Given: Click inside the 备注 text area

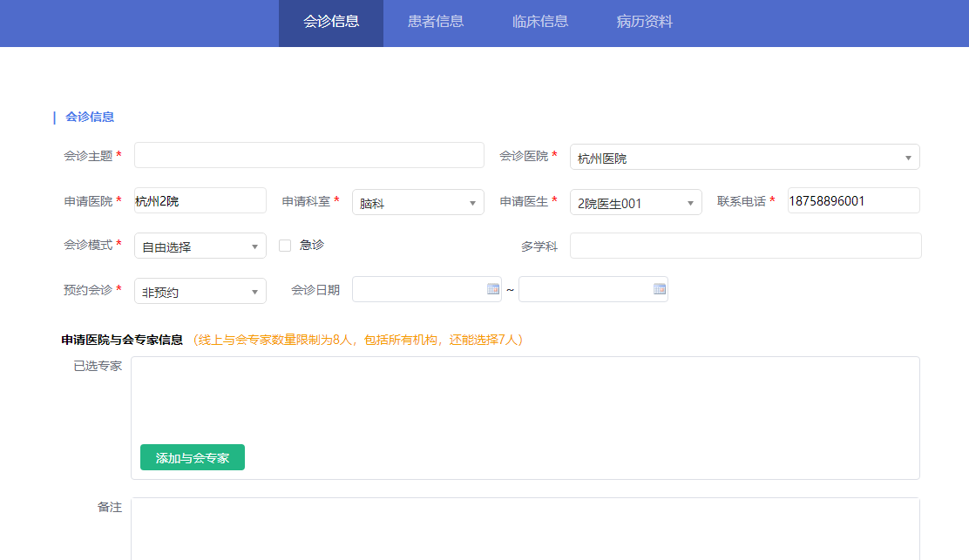Looking at the screenshot, I should tap(525, 528).
